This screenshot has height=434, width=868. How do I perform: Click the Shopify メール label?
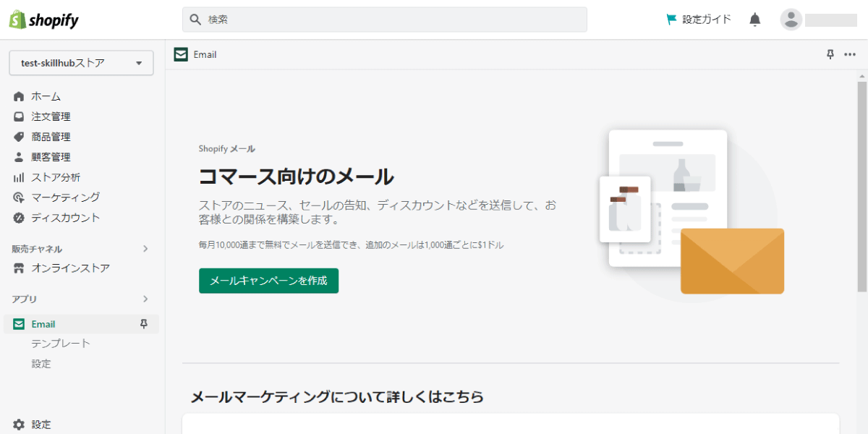tap(227, 149)
